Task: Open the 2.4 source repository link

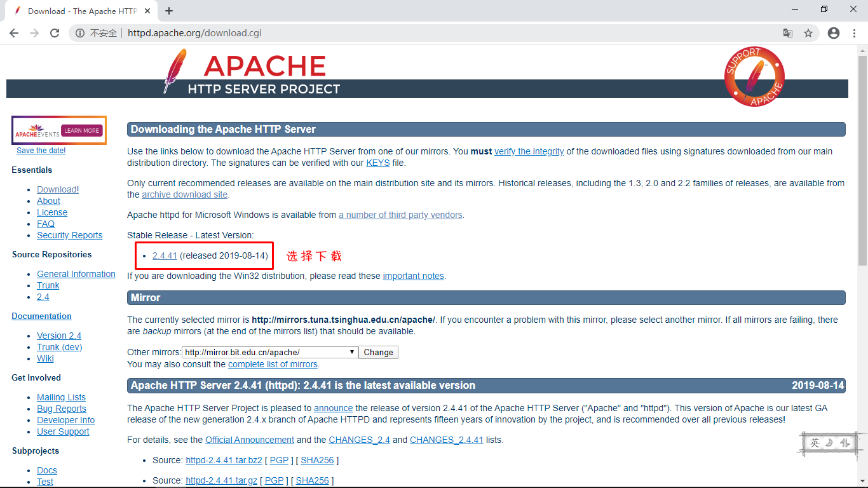Action: (43, 297)
